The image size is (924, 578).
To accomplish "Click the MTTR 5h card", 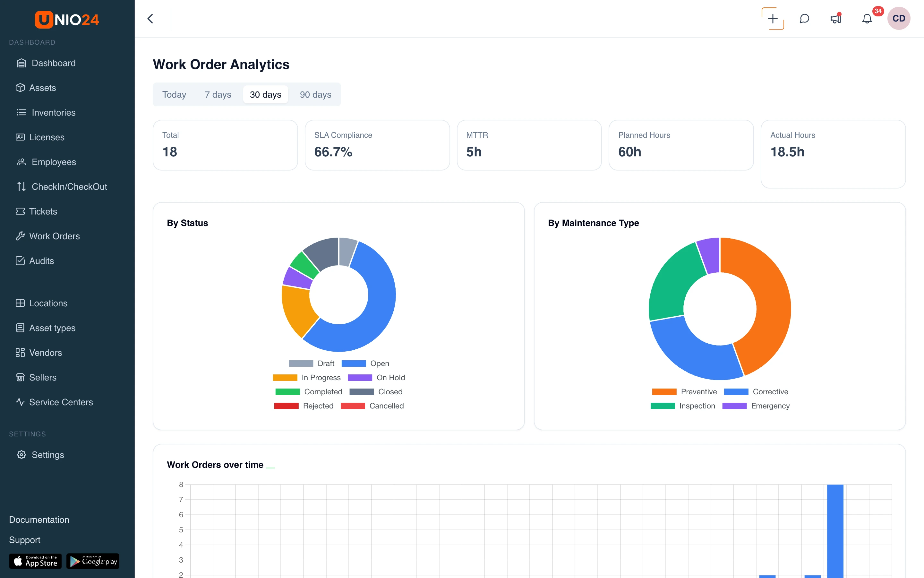I will pyautogui.click(x=529, y=145).
